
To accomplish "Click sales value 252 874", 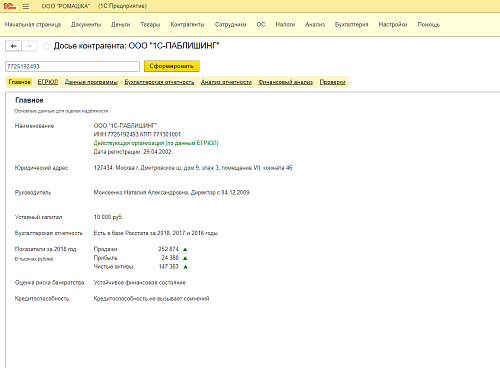I will [168, 249].
